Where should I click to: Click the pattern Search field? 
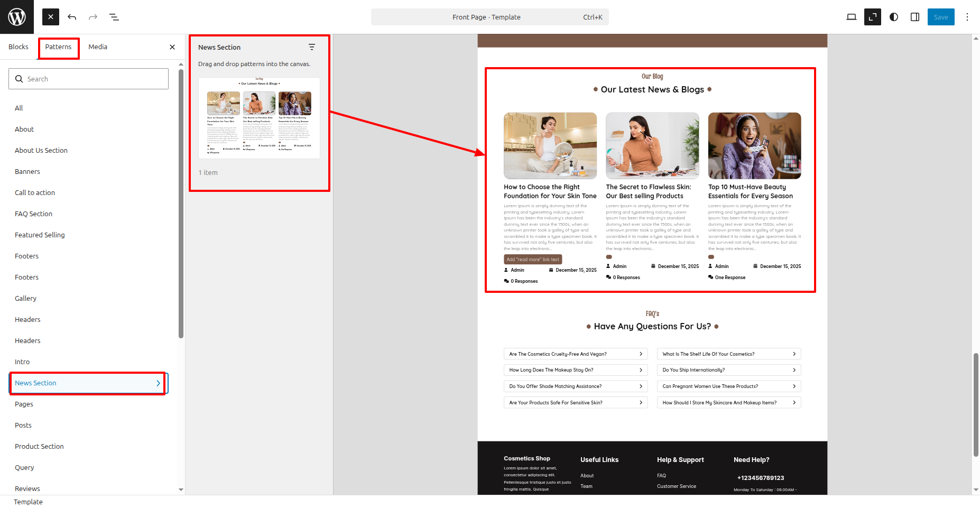pos(88,79)
